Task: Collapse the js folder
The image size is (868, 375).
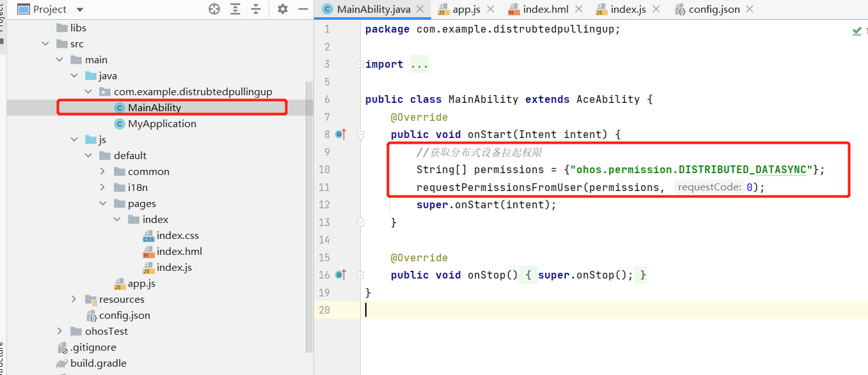Action: click(74, 140)
